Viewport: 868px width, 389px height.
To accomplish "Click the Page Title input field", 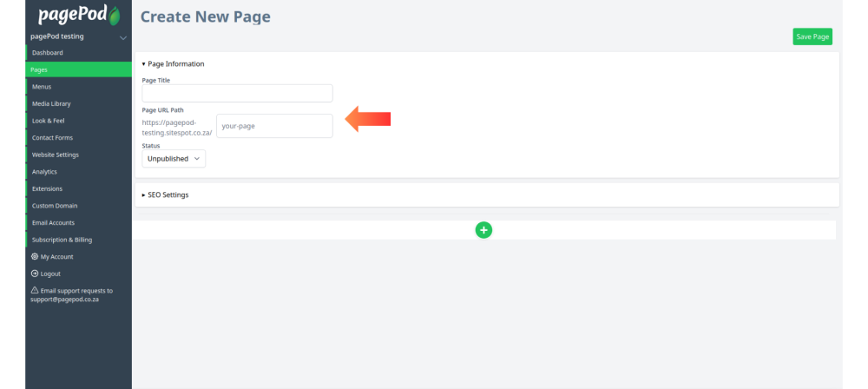I will tap(238, 93).
